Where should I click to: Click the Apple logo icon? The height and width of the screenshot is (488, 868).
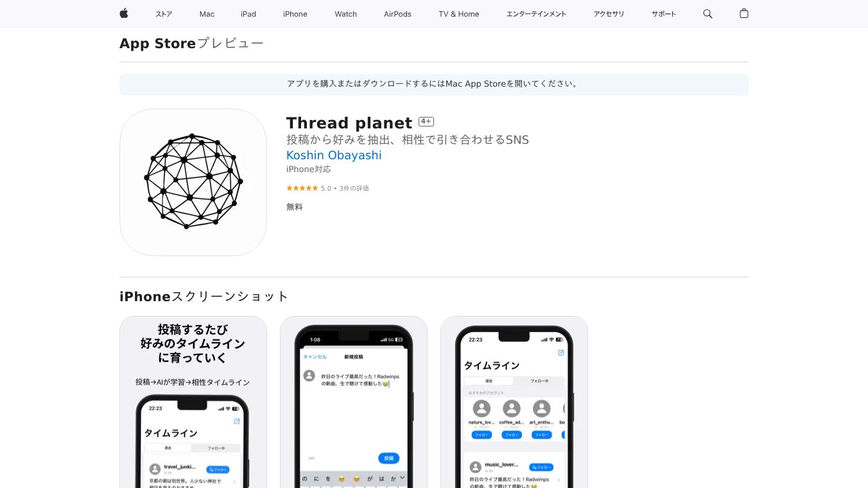click(124, 13)
